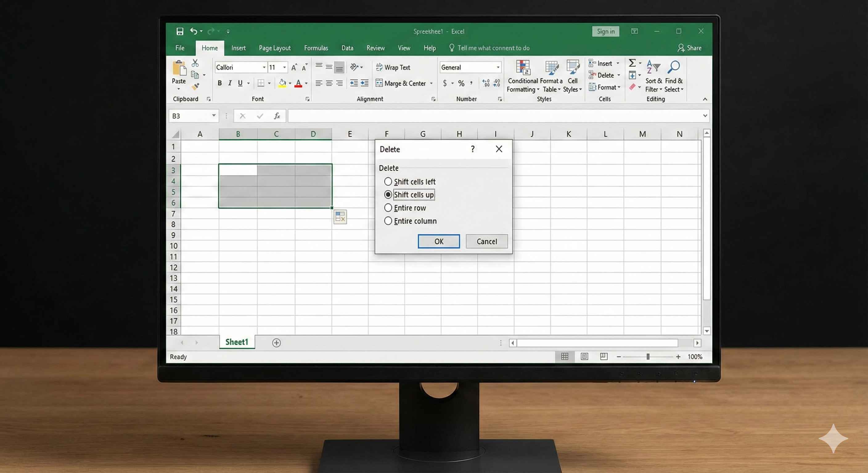This screenshot has width=868, height=473.
Task: Click the AutoSum sigma icon
Action: pyautogui.click(x=632, y=63)
